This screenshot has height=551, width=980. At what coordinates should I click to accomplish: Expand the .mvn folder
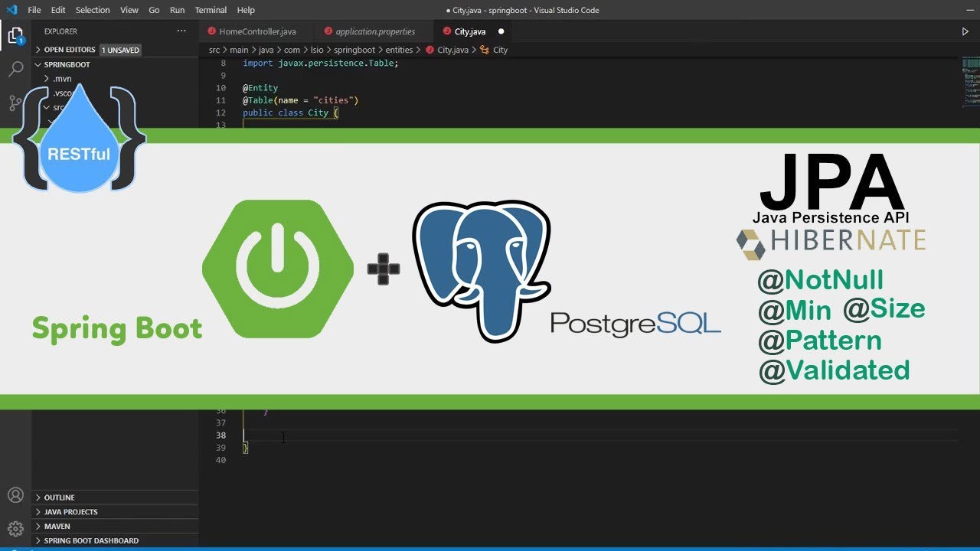(x=115, y=79)
